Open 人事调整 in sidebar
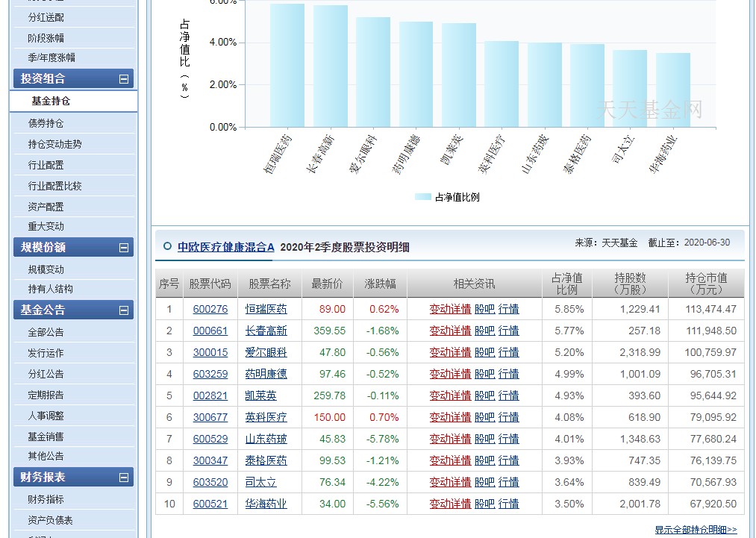 (x=46, y=416)
